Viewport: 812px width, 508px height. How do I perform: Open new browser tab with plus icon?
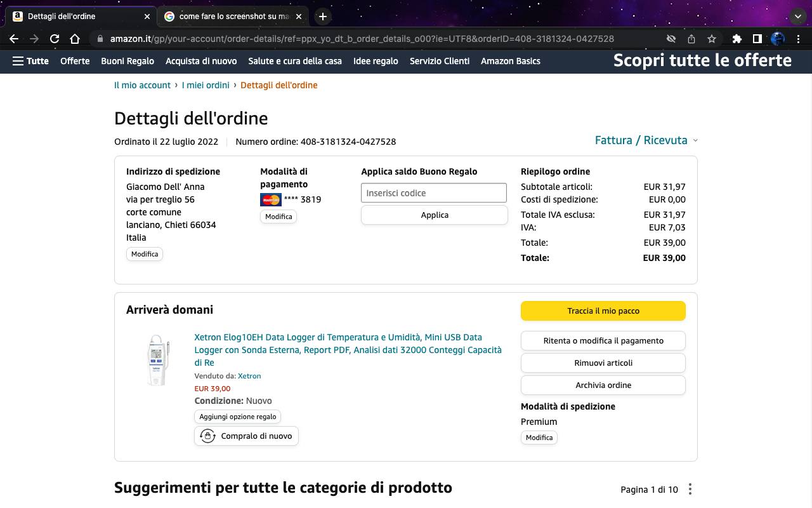tap(322, 17)
